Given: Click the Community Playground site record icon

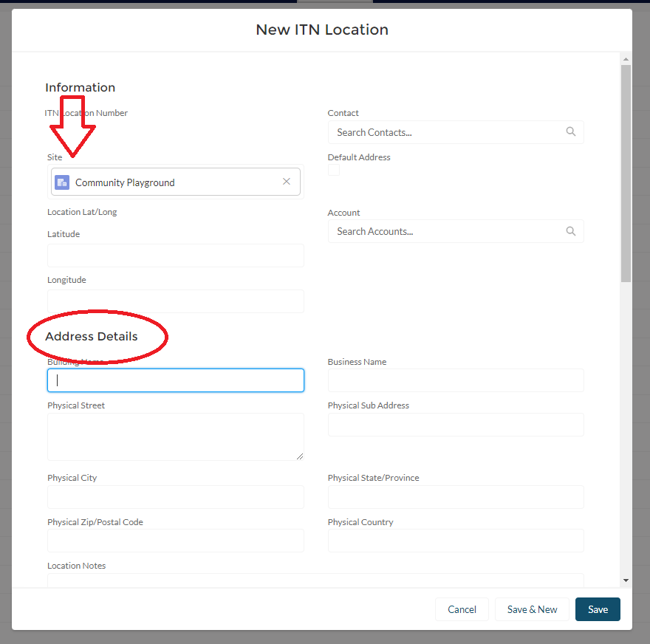Looking at the screenshot, I should [62, 182].
